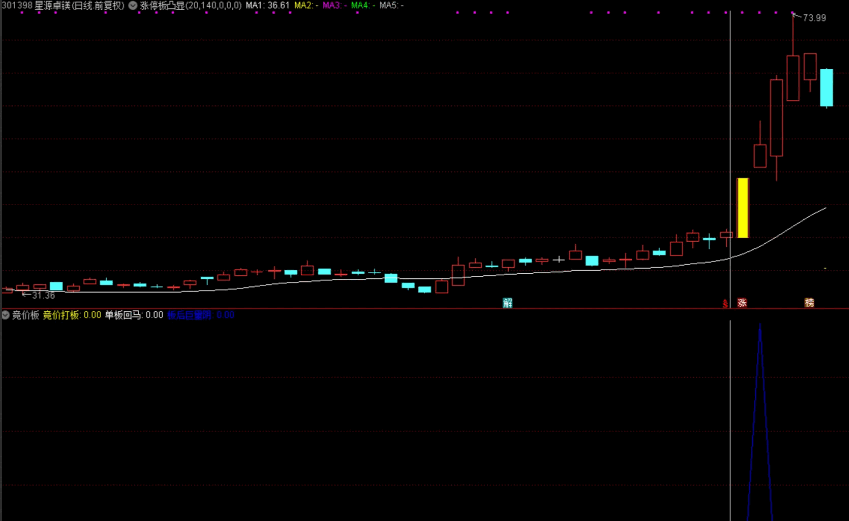
Task: Click the 竞价打板: 0.00 value
Action: tap(72, 315)
